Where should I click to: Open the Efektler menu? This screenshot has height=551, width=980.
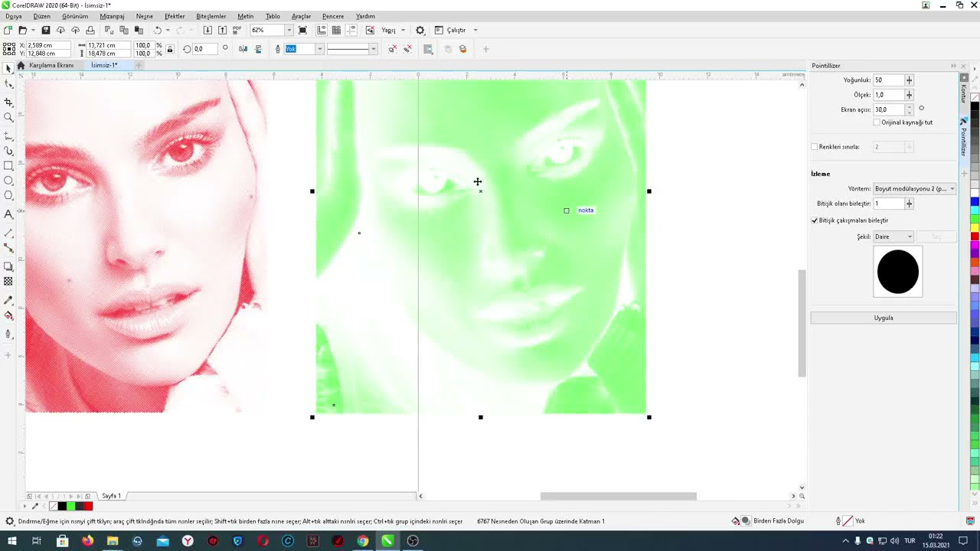coord(175,16)
